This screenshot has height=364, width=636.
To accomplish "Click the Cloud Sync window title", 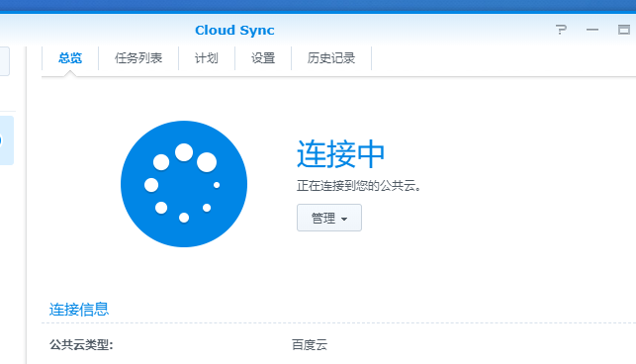I will 234,30.
